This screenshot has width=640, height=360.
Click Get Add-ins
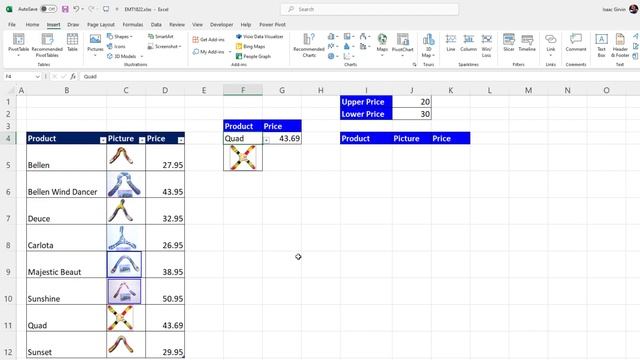(209, 40)
